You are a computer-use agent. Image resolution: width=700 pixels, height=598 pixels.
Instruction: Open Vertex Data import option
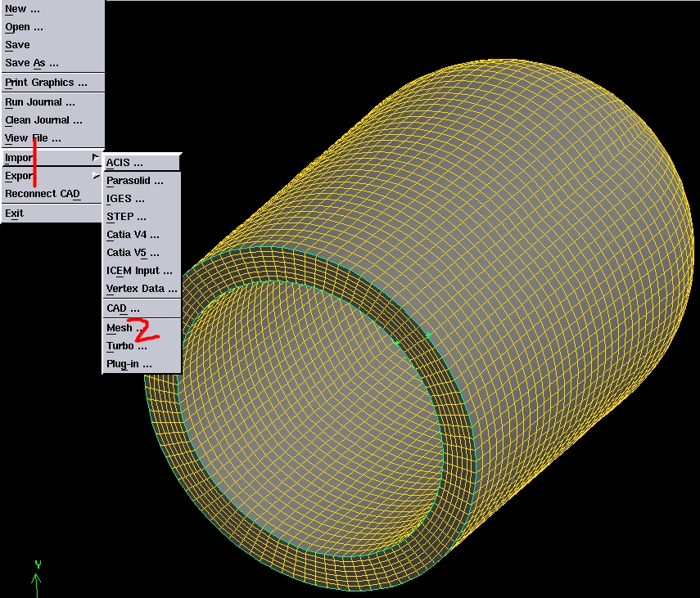[x=142, y=289]
